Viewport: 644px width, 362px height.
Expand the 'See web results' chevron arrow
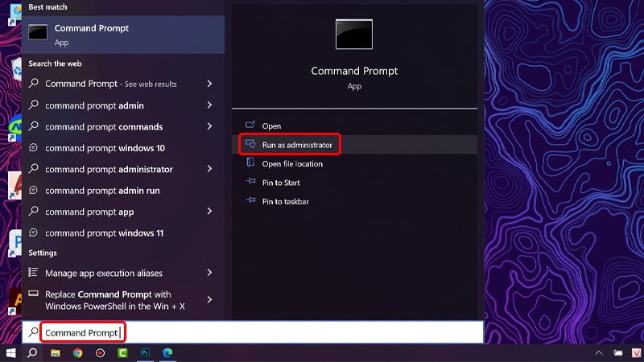point(209,84)
